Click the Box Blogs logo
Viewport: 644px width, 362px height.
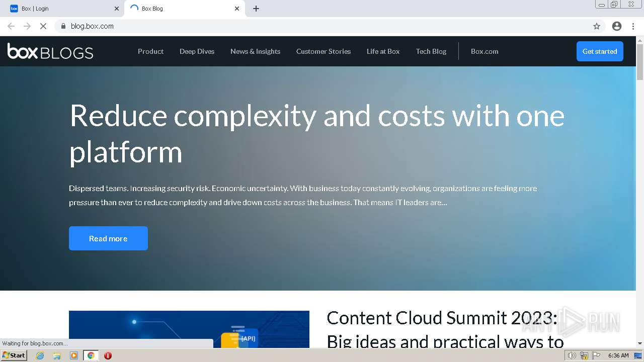[50, 51]
